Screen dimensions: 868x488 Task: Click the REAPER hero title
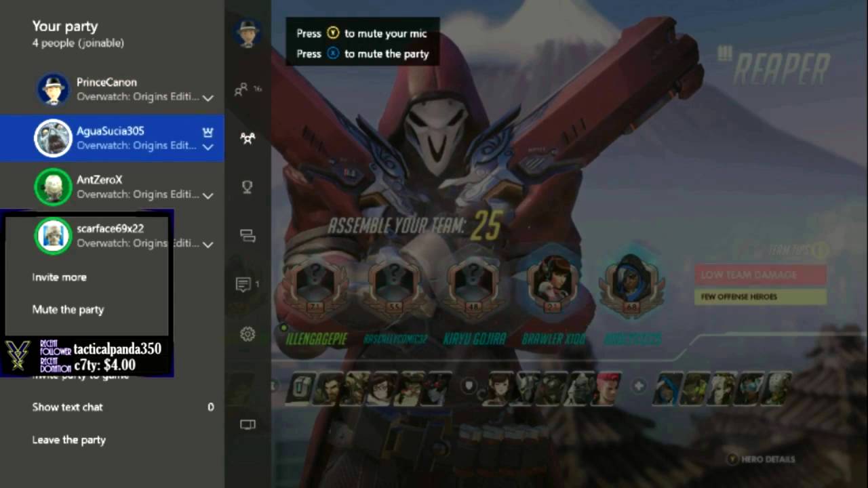783,68
